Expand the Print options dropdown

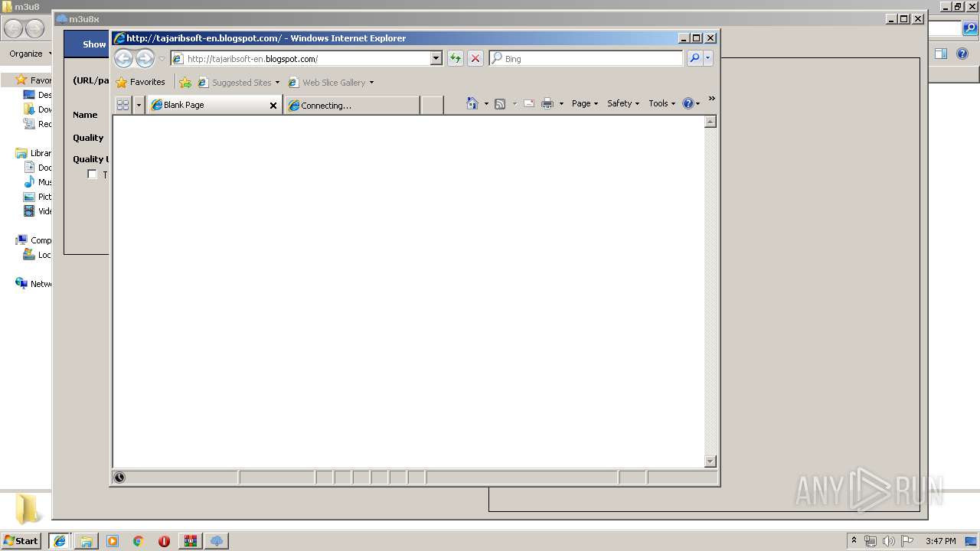(x=561, y=104)
